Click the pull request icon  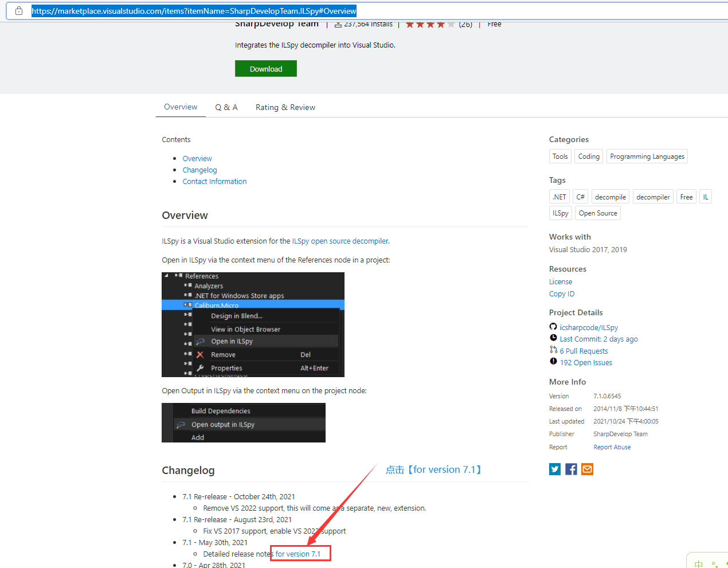[x=553, y=350]
